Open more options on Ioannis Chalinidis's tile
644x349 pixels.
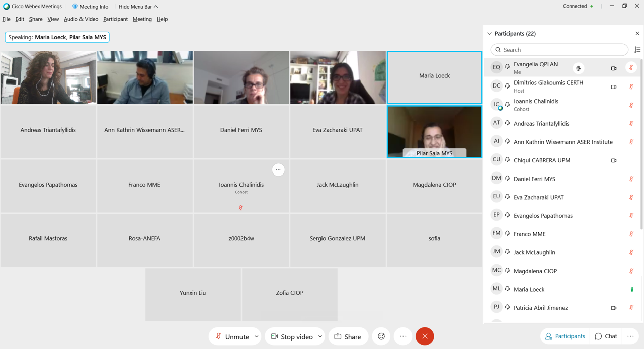pyautogui.click(x=278, y=170)
